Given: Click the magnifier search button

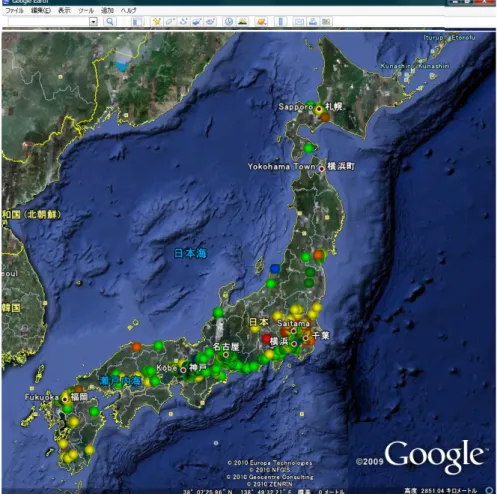Looking at the screenshot, I should click(110, 22).
